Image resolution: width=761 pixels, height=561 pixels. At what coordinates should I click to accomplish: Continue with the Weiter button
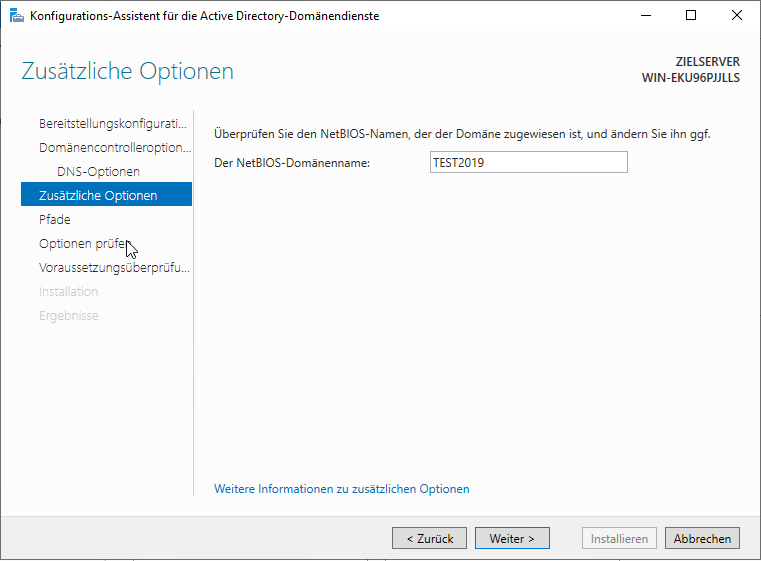[x=512, y=538]
